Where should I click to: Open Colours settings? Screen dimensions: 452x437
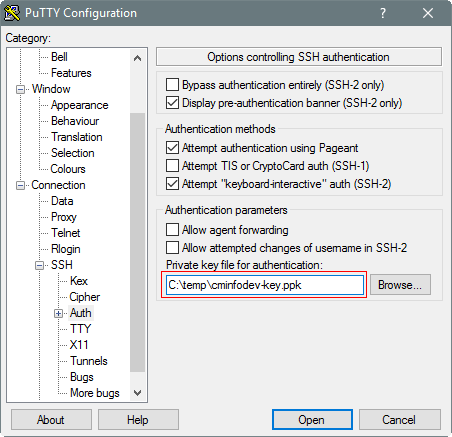[x=68, y=169]
